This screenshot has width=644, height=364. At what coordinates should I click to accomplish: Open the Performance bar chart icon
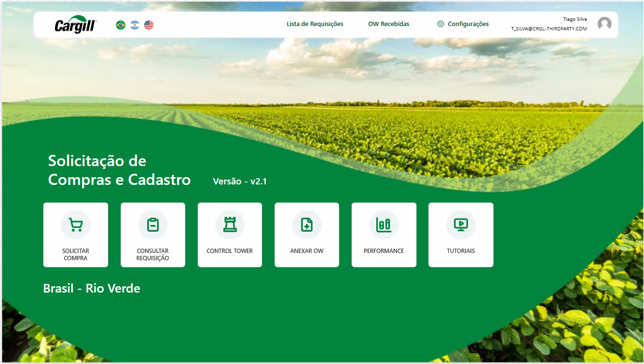384,225
